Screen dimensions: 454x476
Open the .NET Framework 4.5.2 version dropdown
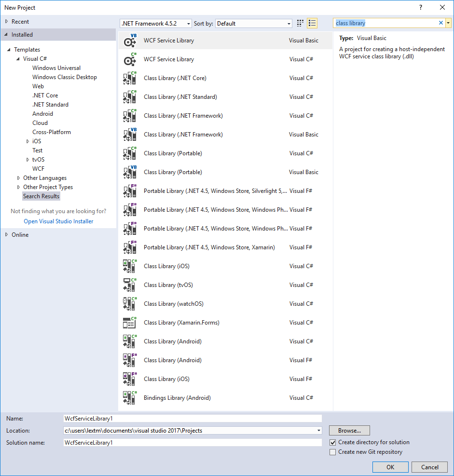click(x=189, y=23)
